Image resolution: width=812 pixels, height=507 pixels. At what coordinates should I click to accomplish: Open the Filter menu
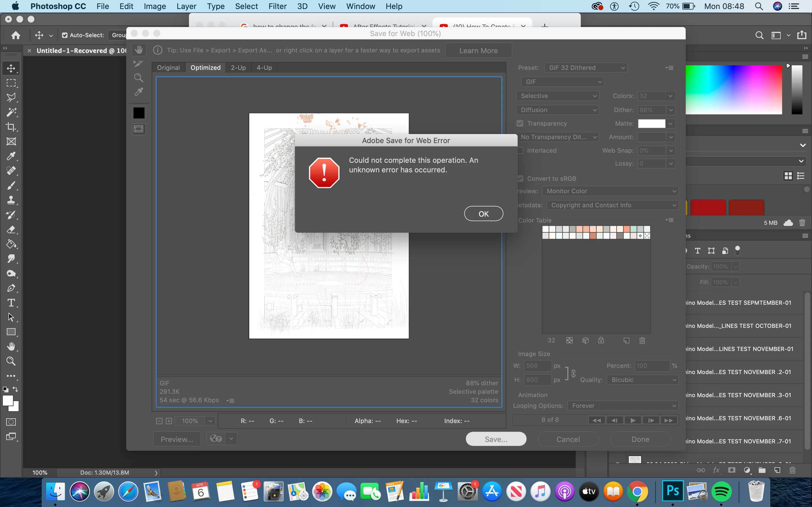pos(277,6)
